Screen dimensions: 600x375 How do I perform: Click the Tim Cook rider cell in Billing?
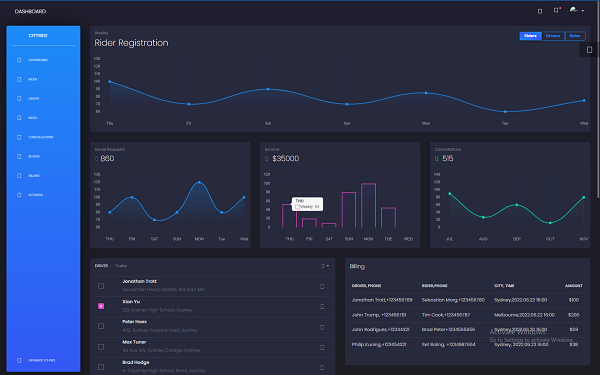pos(446,315)
